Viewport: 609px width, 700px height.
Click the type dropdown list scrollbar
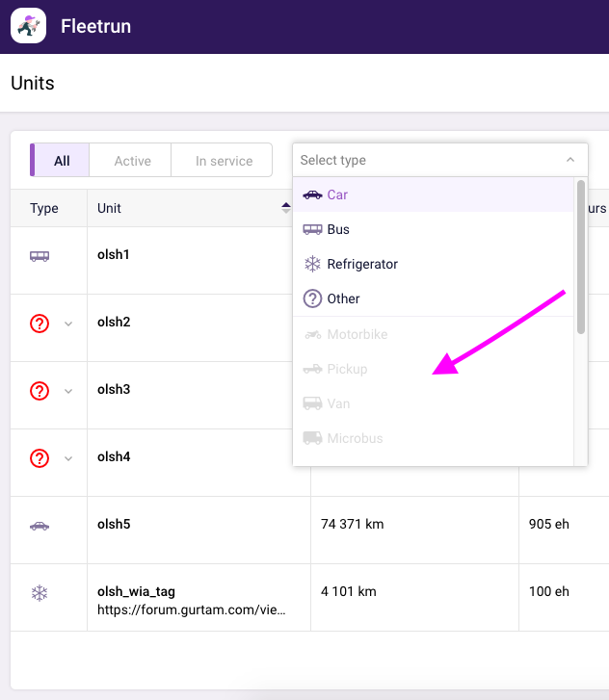580,257
